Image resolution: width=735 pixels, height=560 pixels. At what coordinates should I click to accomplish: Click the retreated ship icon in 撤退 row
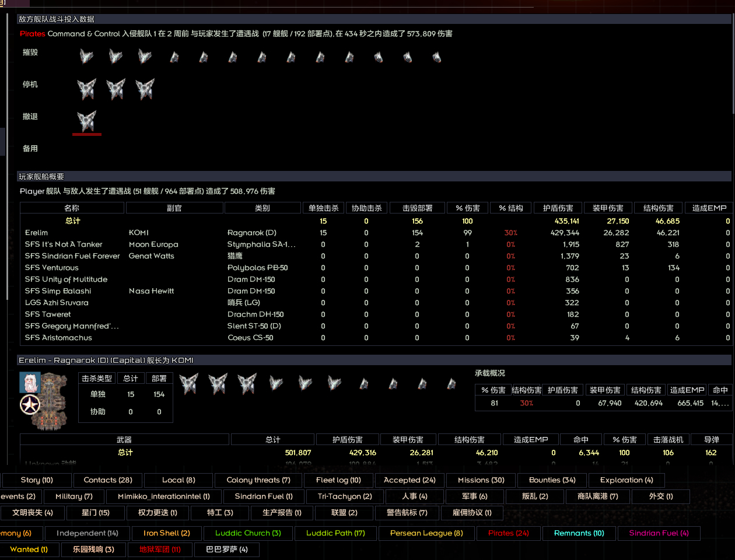tap(87, 121)
